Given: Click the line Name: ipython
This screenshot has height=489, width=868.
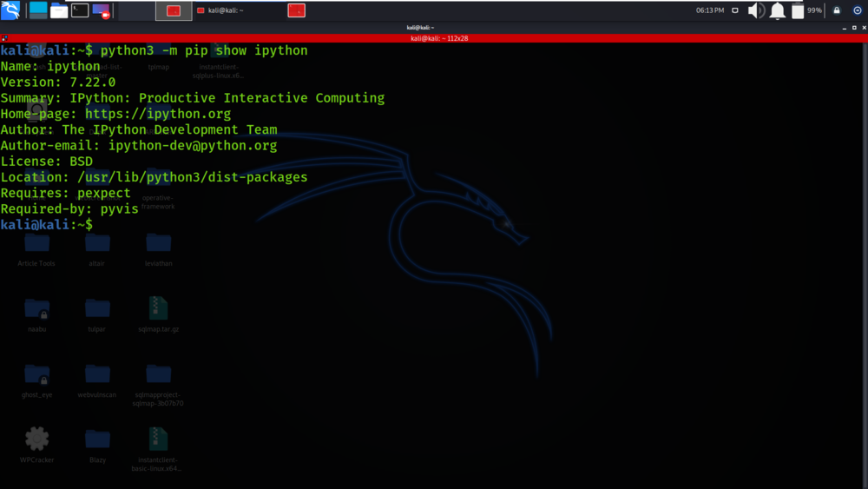Looking at the screenshot, I should pos(50,67).
